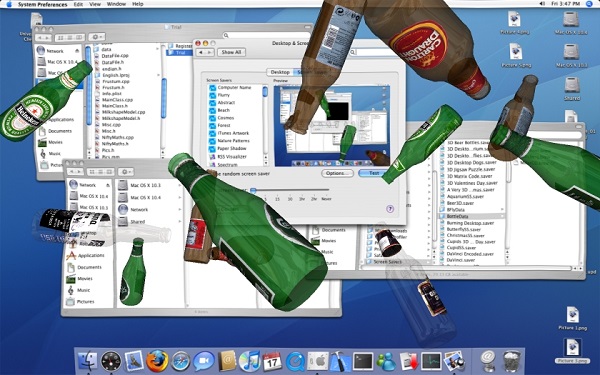Open Terminal from the Dock
Image resolution: width=600 pixels, height=375 pixels.
[363, 361]
